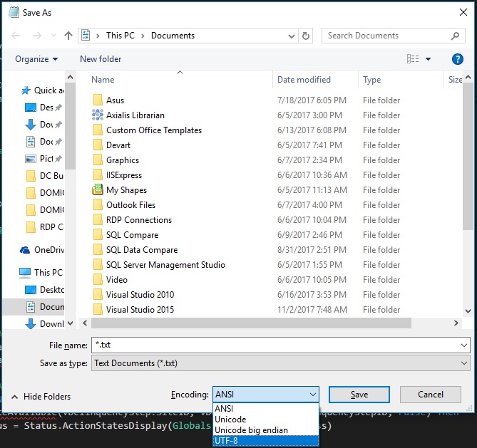This screenshot has height=448, width=477.
Task: Open pinned Downloads in Quick access
Action: point(43,125)
